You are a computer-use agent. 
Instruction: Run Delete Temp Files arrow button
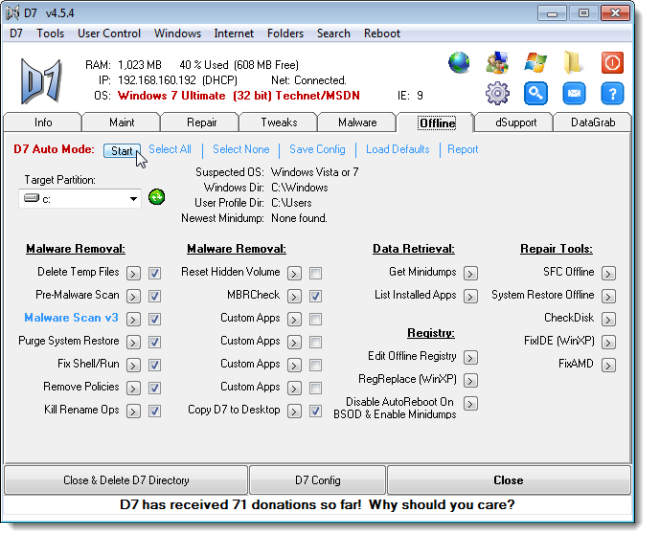coord(133,274)
